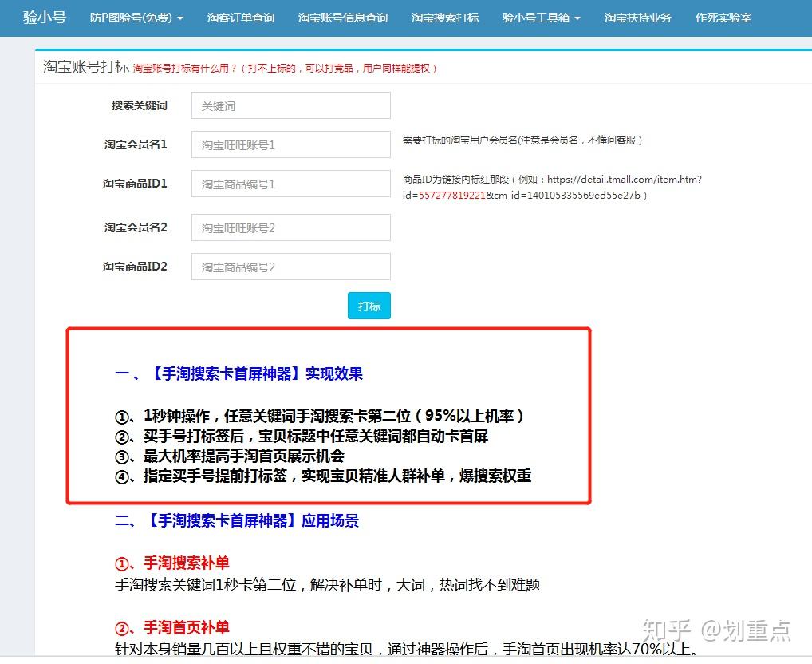This screenshot has width=812, height=664.
Task: Focus the 淘宝会员名1 input field
Action: [x=291, y=144]
